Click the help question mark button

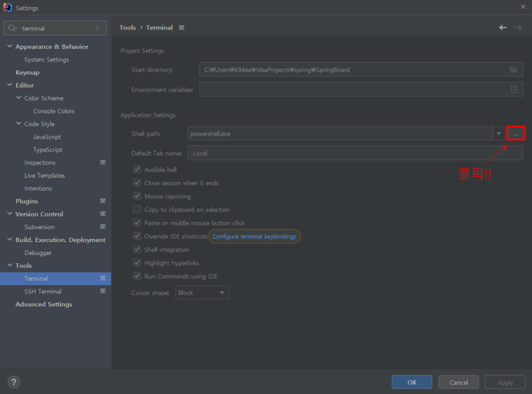point(14,383)
